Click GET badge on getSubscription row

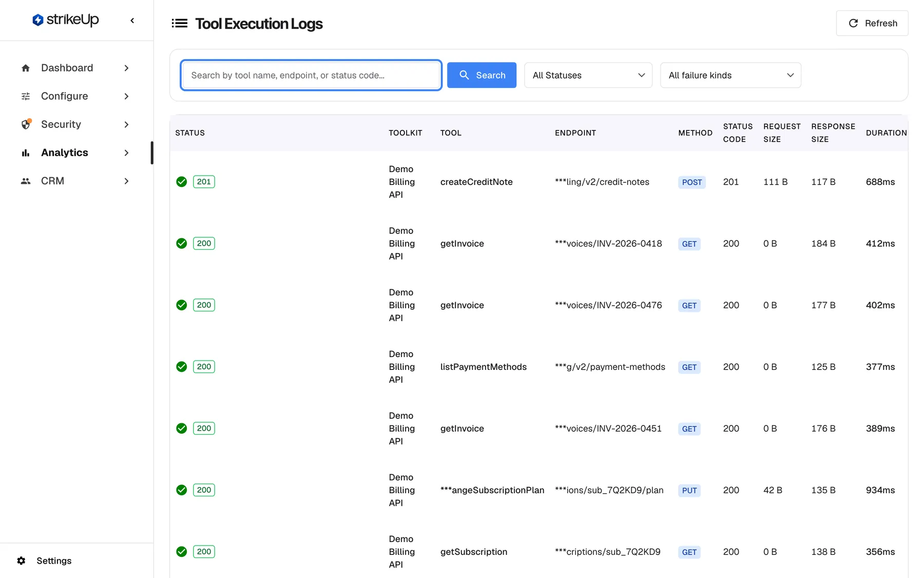689,552
